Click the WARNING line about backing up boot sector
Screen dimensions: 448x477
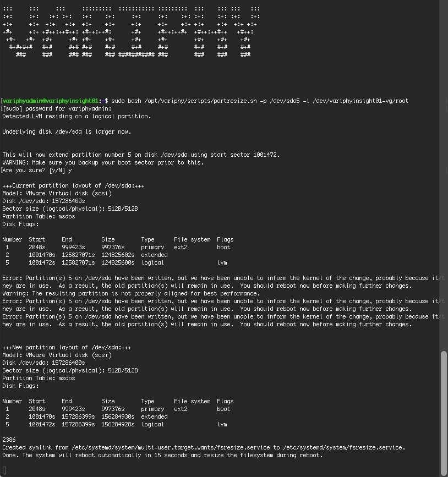[103, 162]
